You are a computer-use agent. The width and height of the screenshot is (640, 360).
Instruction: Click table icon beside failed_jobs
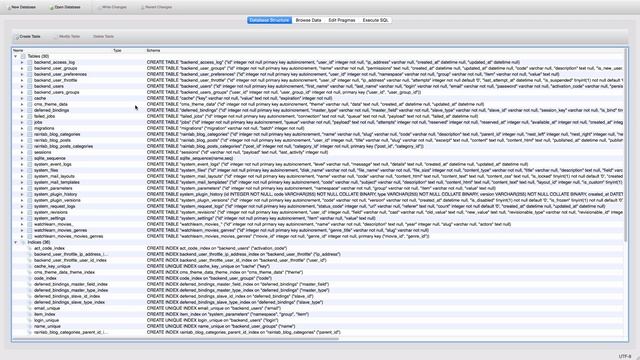click(30, 116)
